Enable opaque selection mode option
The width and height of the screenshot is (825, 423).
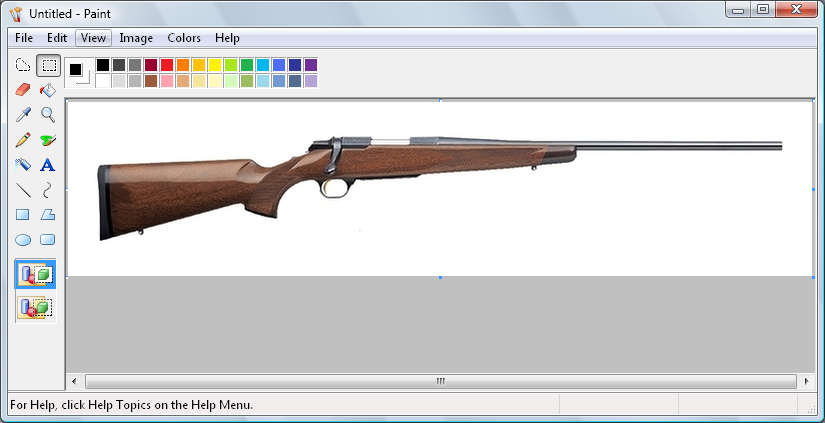pyautogui.click(x=35, y=274)
